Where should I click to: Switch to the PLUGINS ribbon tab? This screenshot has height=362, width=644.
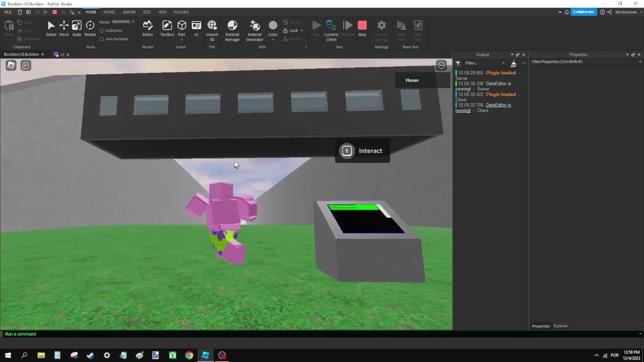point(181,12)
